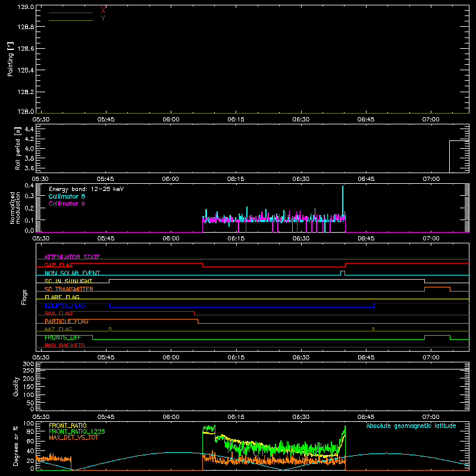
Task: Click 'Absolute geomagnetic latitude' legend text
Action: pyautogui.click(x=411, y=425)
